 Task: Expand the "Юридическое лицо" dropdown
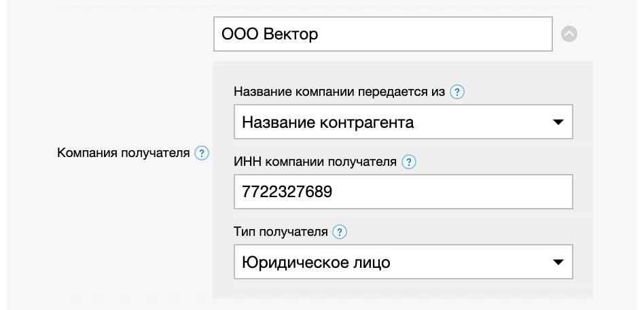tap(403, 262)
